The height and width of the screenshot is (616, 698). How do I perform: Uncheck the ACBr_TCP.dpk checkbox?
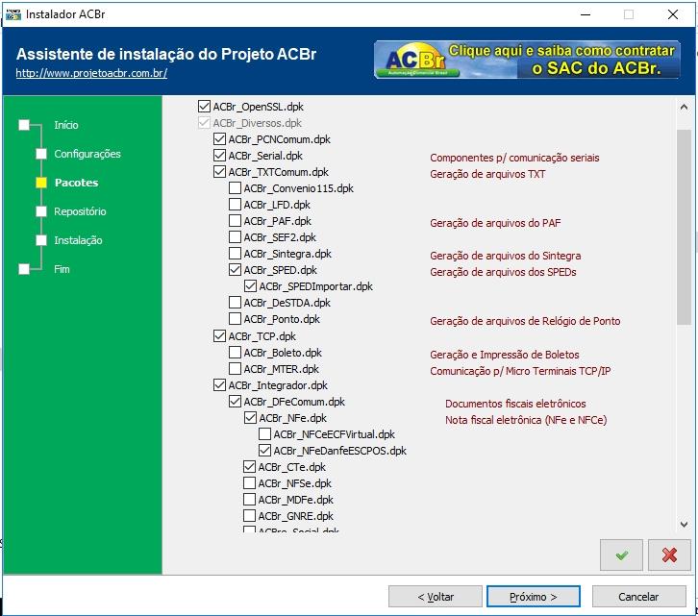pyautogui.click(x=219, y=336)
